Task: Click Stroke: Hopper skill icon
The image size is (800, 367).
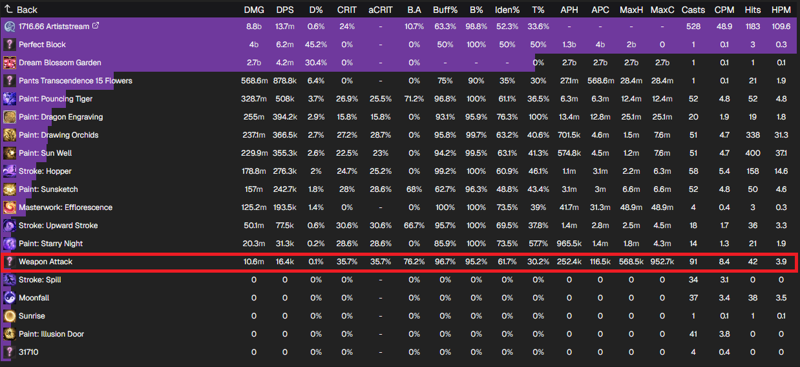Action: [x=9, y=171]
